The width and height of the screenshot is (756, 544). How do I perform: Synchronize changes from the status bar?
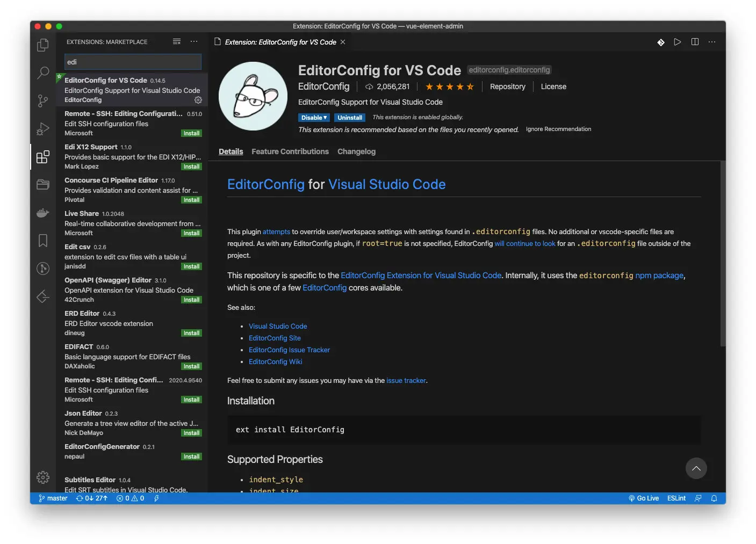(x=92, y=498)
